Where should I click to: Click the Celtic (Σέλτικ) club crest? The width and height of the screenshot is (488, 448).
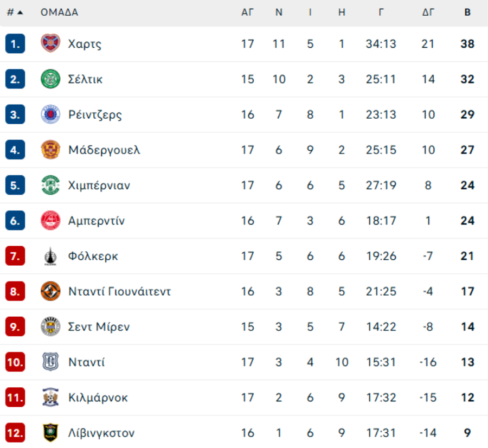50,79
